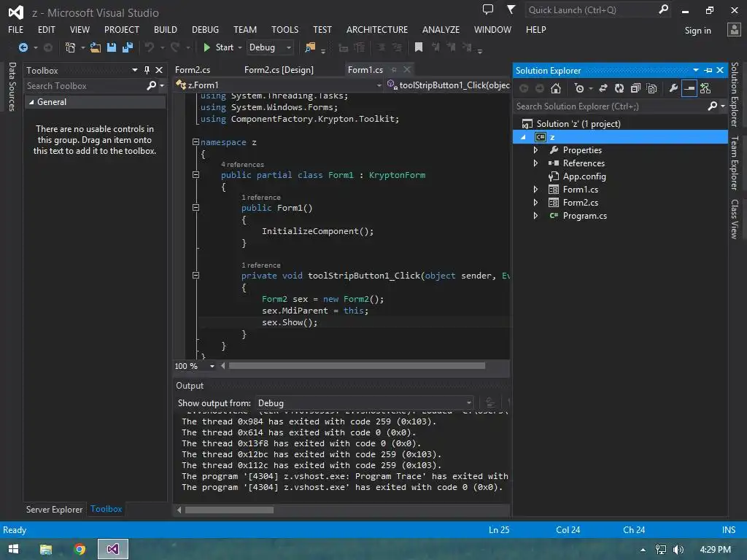The width and height of the screenshot is (747, 560).
Task: Switch to the Server Explorer tab
Action: (54, 510)
